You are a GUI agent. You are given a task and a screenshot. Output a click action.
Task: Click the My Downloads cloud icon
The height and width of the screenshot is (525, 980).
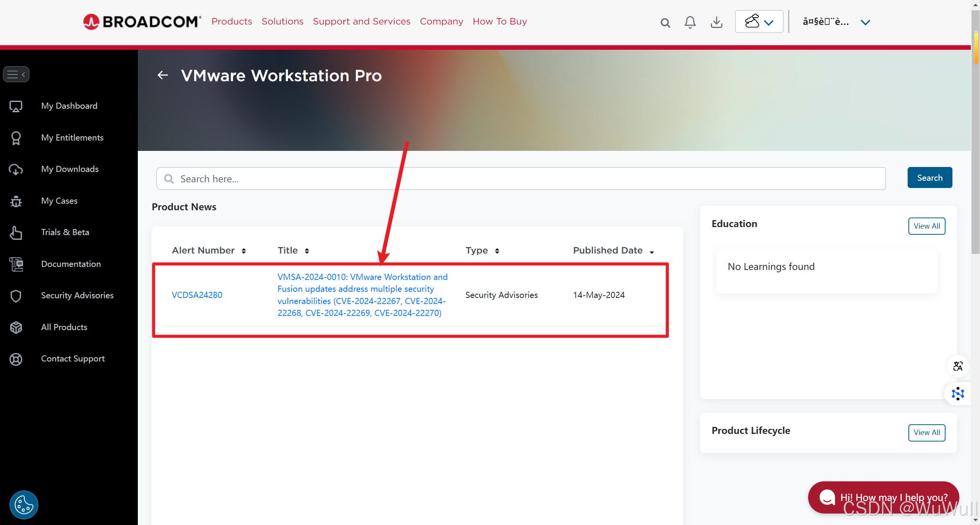tap(16, 169)
